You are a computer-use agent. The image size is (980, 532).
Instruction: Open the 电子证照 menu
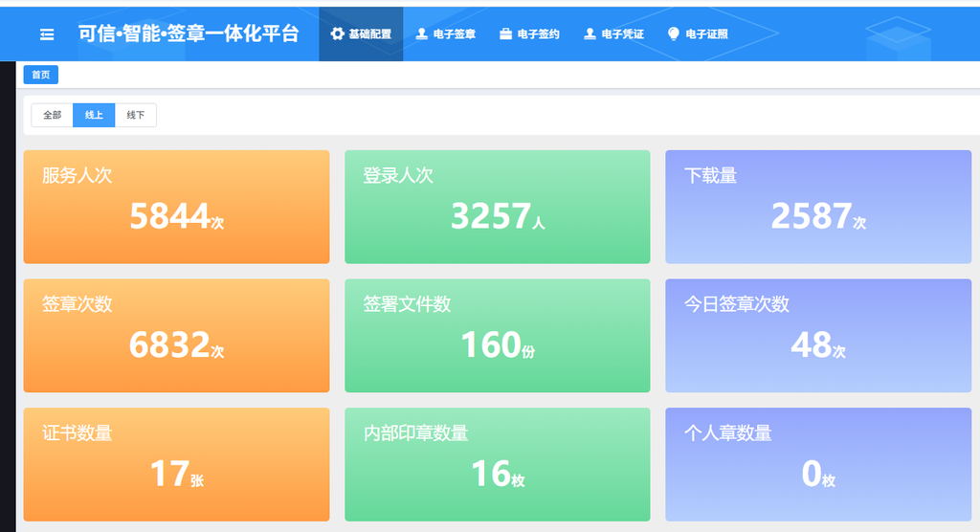point(698,33)
